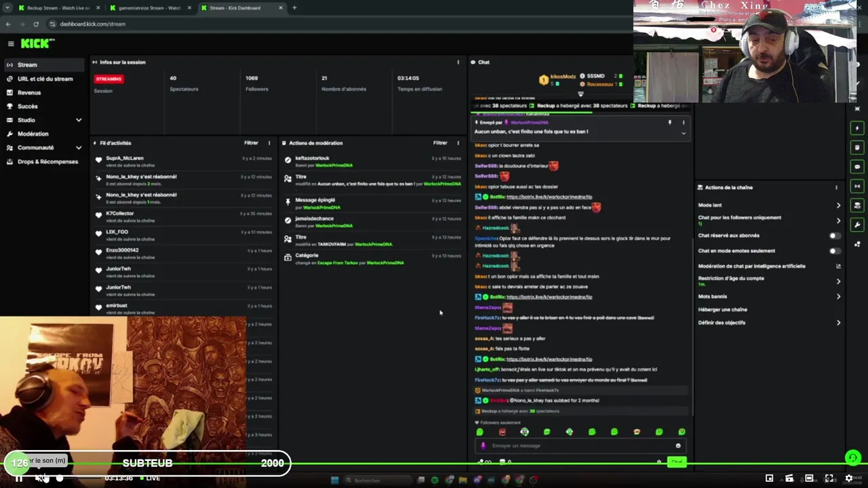Open Modération de chat par intelligence artificielle
The image size is (868, 488).
(x=769, y=266)
